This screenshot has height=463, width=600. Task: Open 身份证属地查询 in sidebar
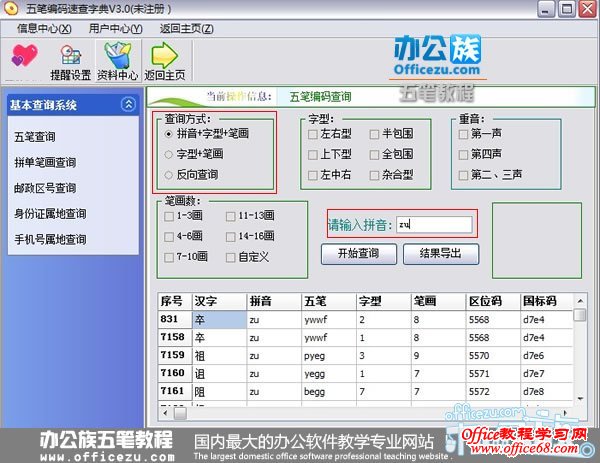click(50, 214)
